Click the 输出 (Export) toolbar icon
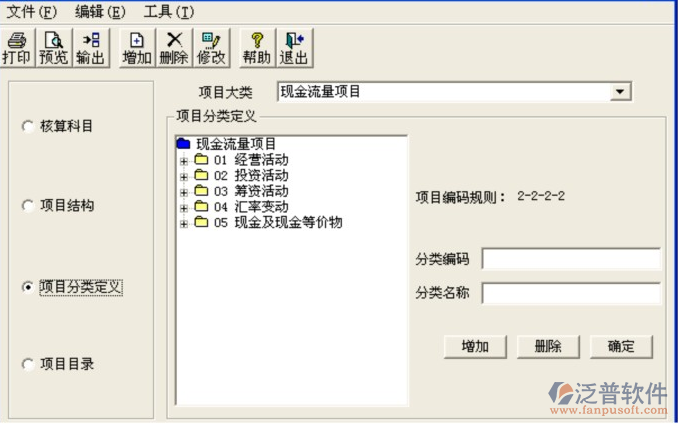The width and height of the screenshot is (678, 426). (90, 47)
